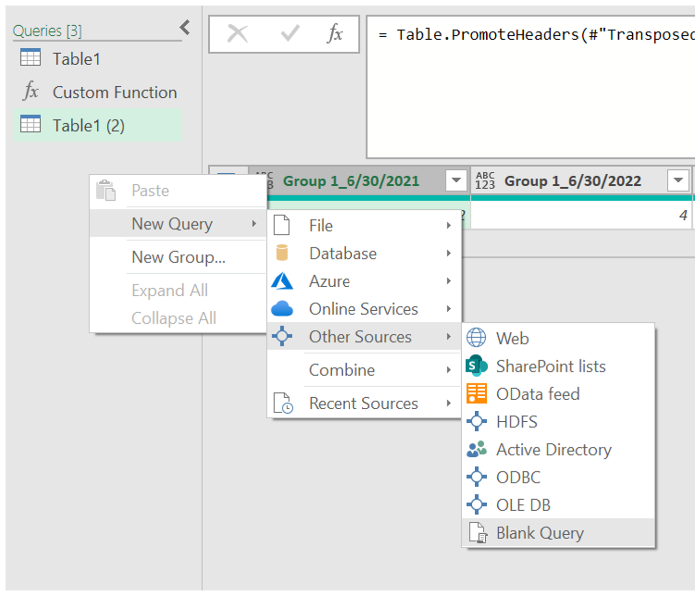Select the Table1 query in Queries list
This screenshot has height=596, width=700.
[x=76, y=59]
